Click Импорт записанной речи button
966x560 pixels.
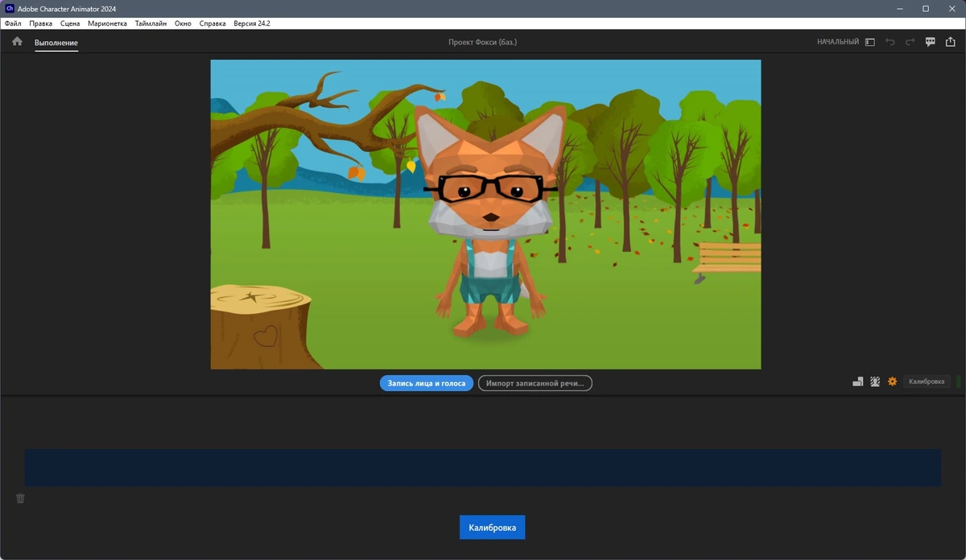click(x=535, y=383)
